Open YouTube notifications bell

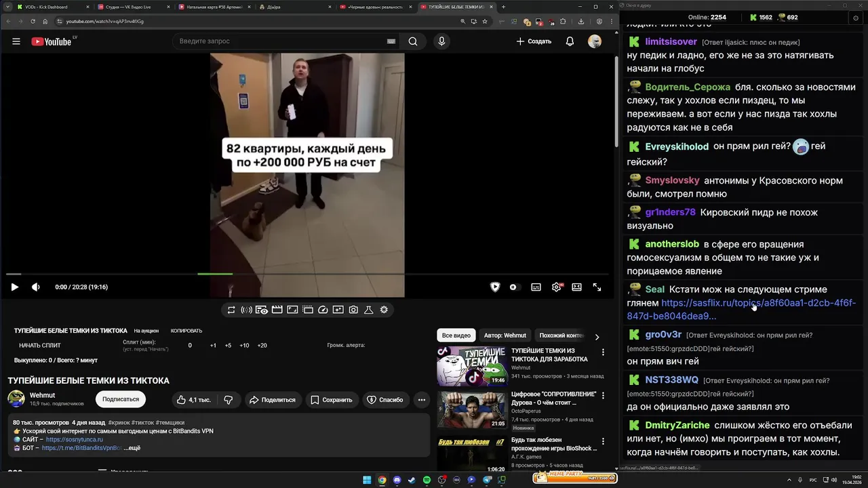[570, 41]
